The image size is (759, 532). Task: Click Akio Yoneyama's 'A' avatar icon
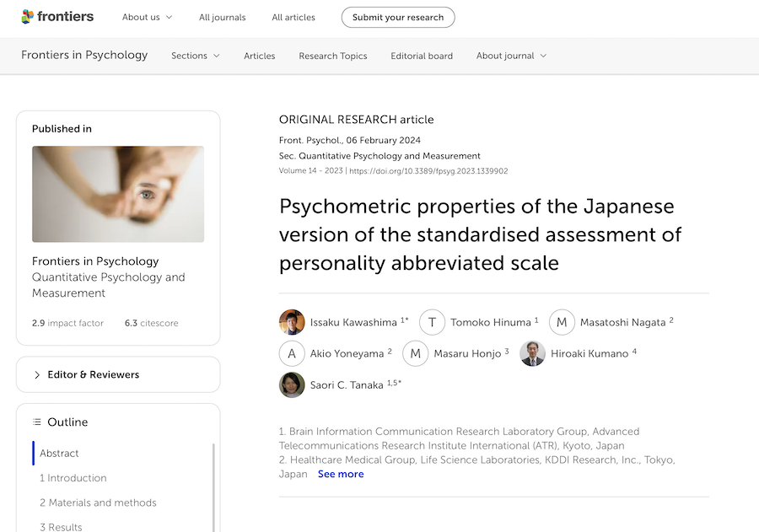(292, 353)
